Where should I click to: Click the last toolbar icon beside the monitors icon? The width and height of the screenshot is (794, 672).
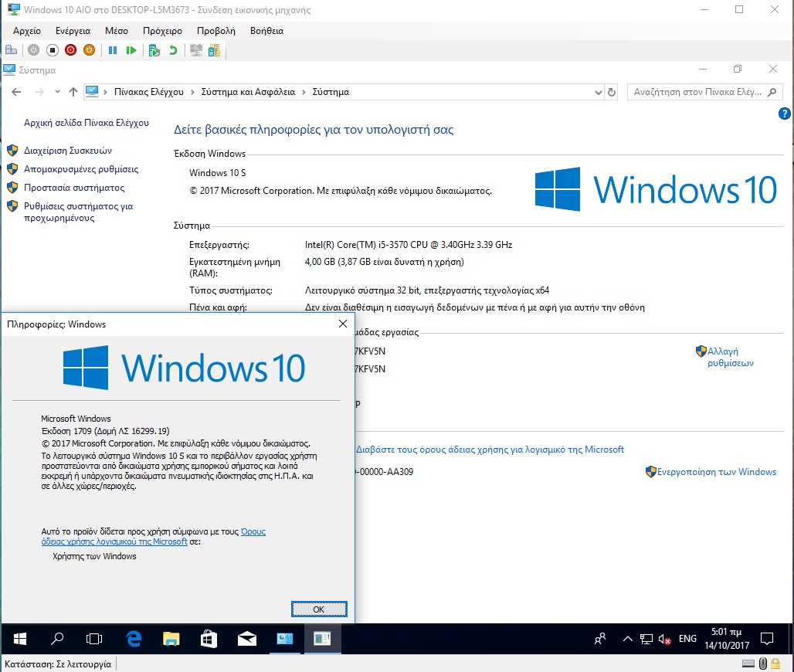214,50
